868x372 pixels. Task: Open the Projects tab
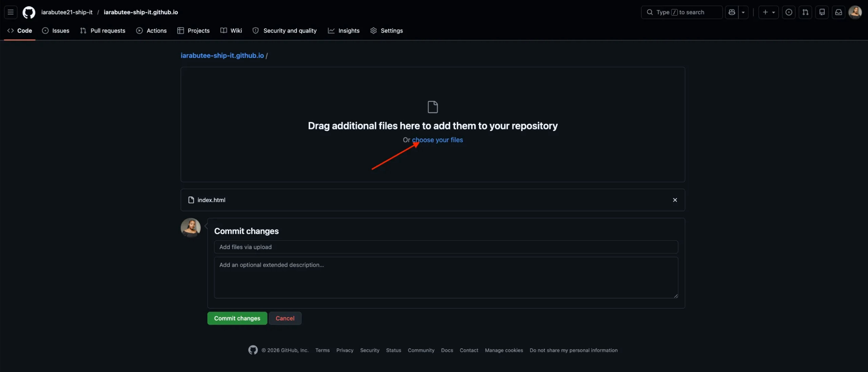click(x=193, y=31)
